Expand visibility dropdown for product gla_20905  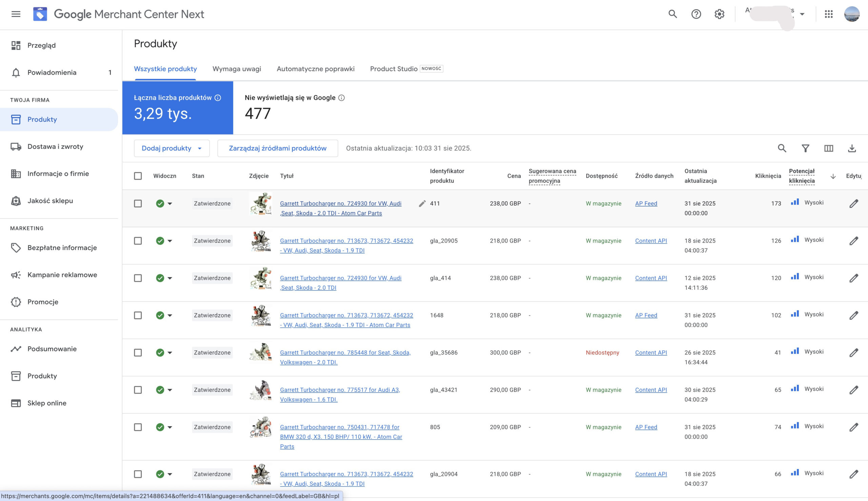170,240
